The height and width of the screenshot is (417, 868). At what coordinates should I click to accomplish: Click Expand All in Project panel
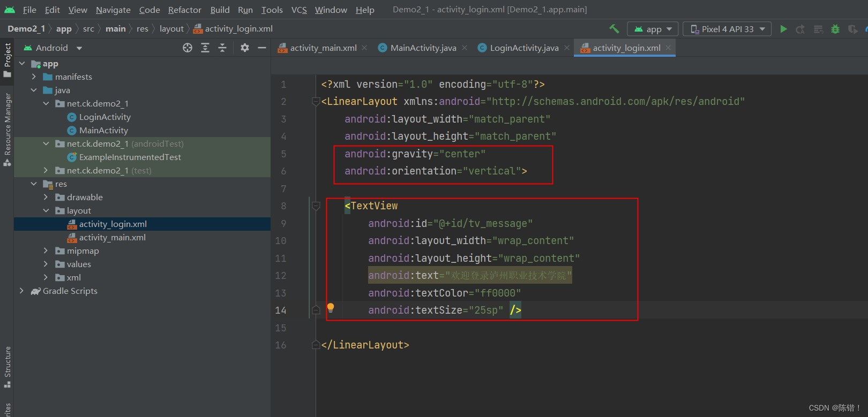tap(205, 48)
